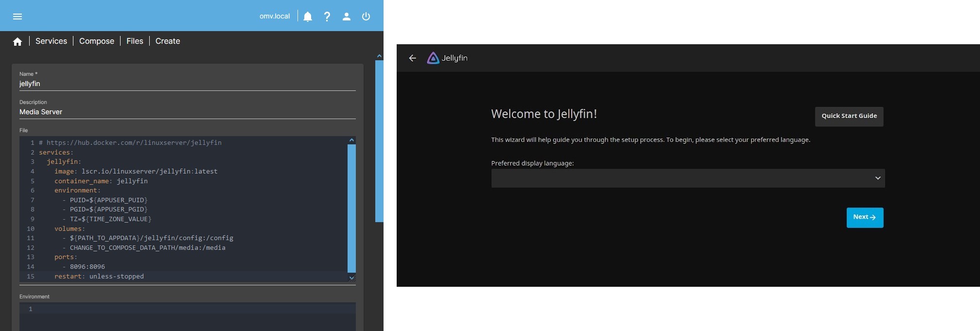Screen dimensions: 980x331
Task: Click the Name field containing jellyfin
Action: pos(187,84)
